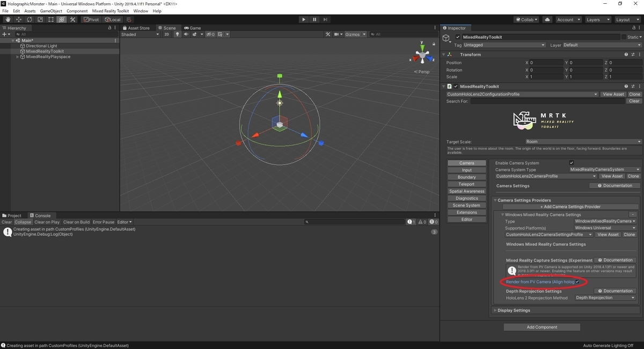Toggle Error Pause in console
This screenshot has height=349, width=644.
104,222
